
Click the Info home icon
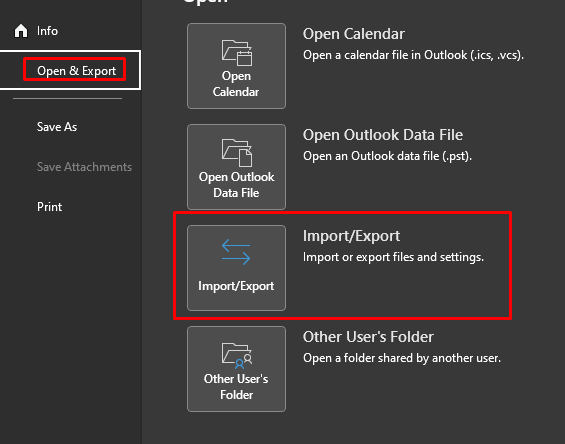click(21, 31)
